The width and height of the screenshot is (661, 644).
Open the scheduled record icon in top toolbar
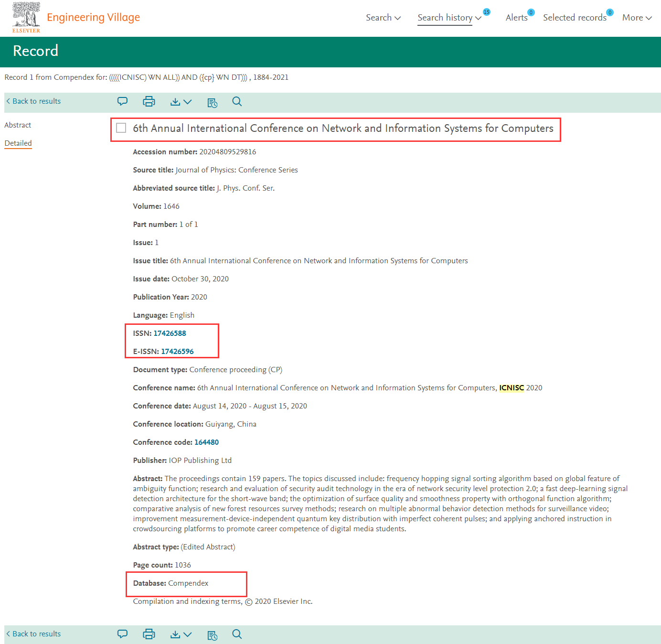click(x=213, y=102)
